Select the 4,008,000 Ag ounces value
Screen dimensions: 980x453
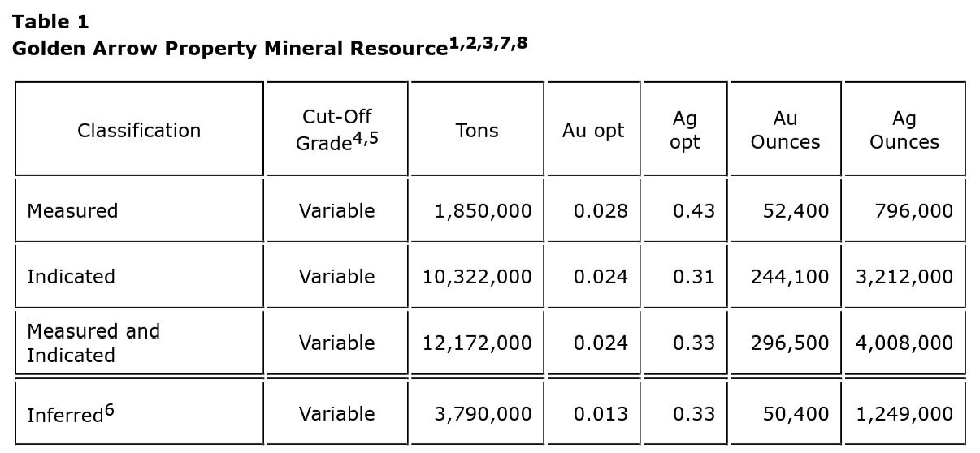point(904,343)
